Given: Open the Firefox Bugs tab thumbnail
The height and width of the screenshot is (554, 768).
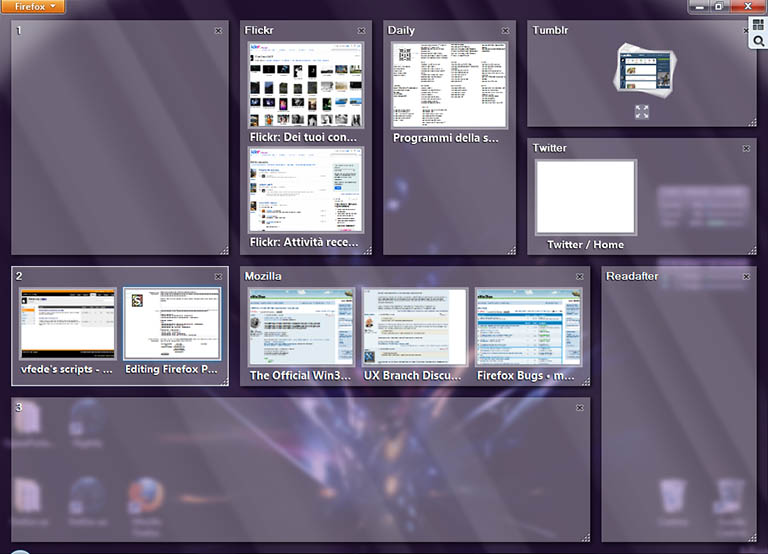Looking at the screenshot, I should pos(528,328).
